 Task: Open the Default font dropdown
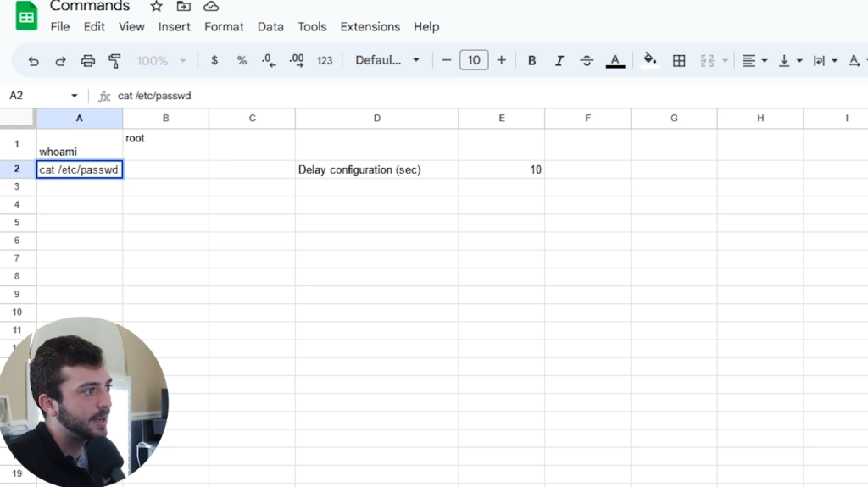click(x=387, y=60)
